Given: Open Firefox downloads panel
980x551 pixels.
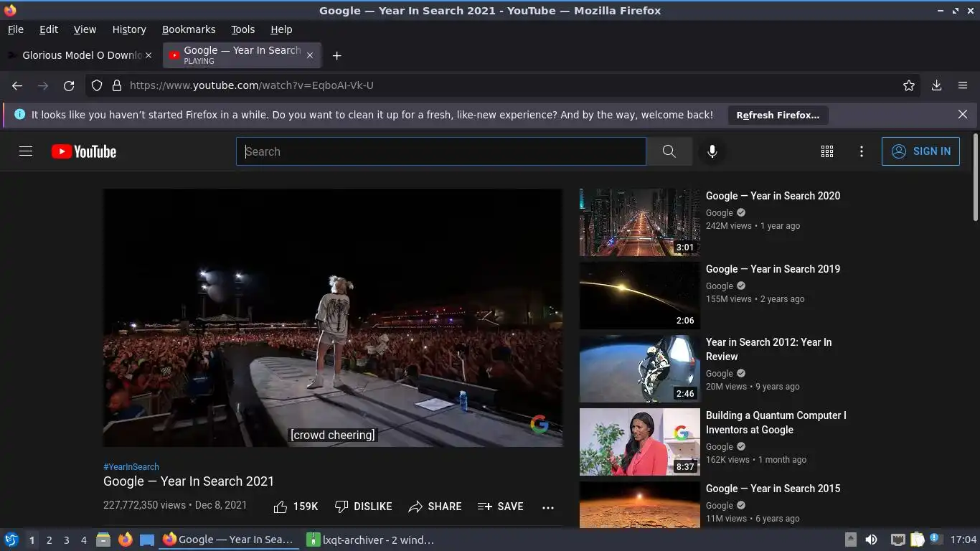Looking at the screenshot, I should click(x=936, y=85).
